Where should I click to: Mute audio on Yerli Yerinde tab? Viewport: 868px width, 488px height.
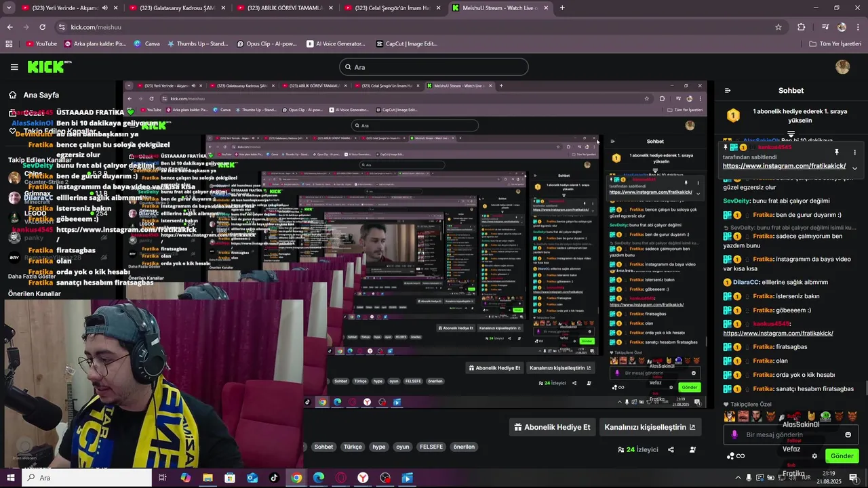(x=104, y=7)
